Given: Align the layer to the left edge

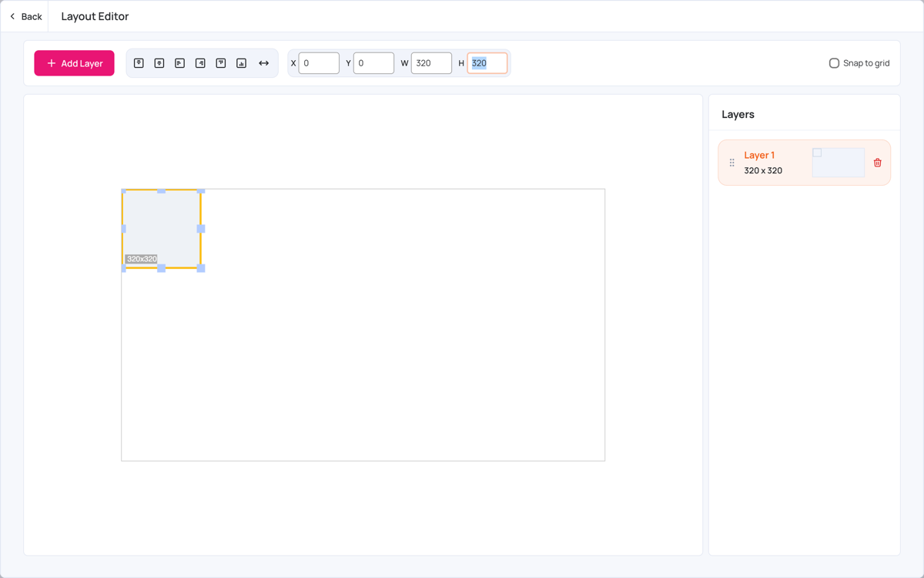Looking at the screenshot, I should tap(179, 63).
